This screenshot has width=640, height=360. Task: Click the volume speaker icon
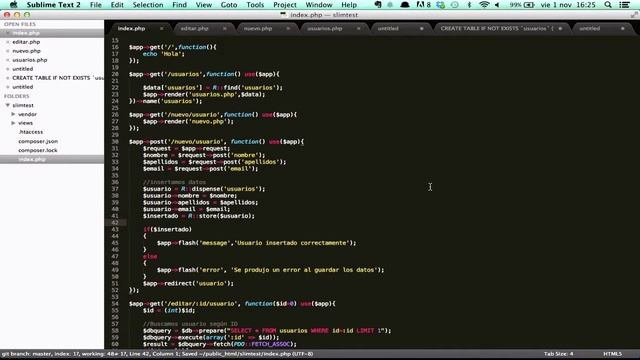497,5
